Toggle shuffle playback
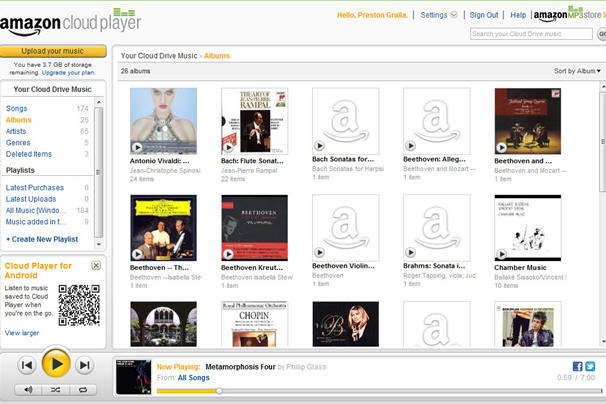Screen dimensions: 606x404 [x=55, y=390]
